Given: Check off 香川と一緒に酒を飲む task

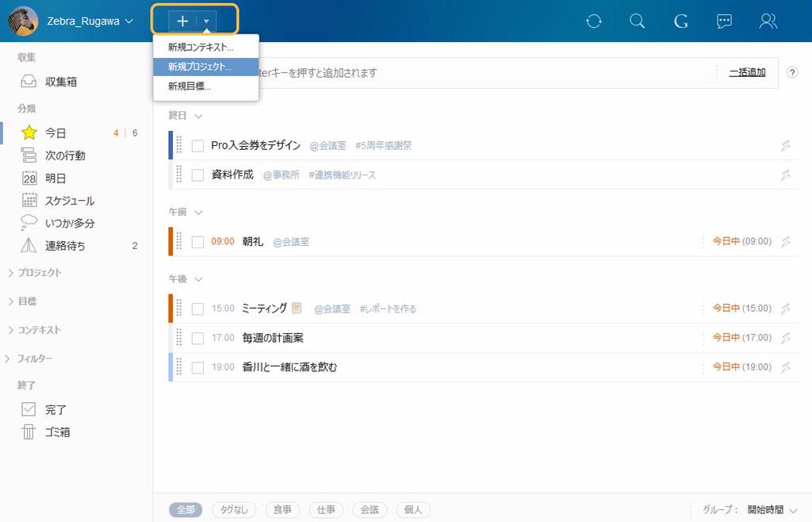Looking at the screenshot, I should [197, 367].
